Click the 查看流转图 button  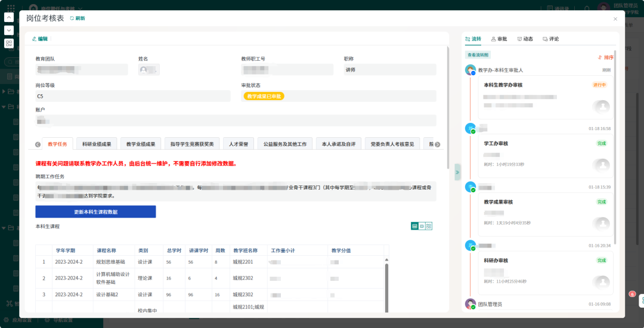tap(478, 55)
